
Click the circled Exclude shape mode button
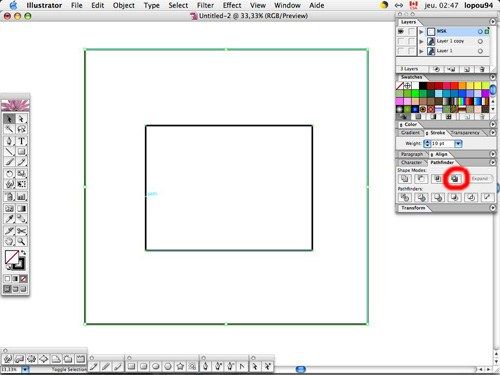(455, 179)
